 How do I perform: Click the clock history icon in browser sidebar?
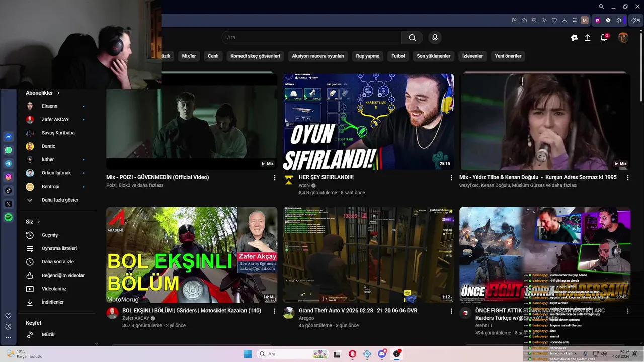pyautogui.click(x=9, y=327)
